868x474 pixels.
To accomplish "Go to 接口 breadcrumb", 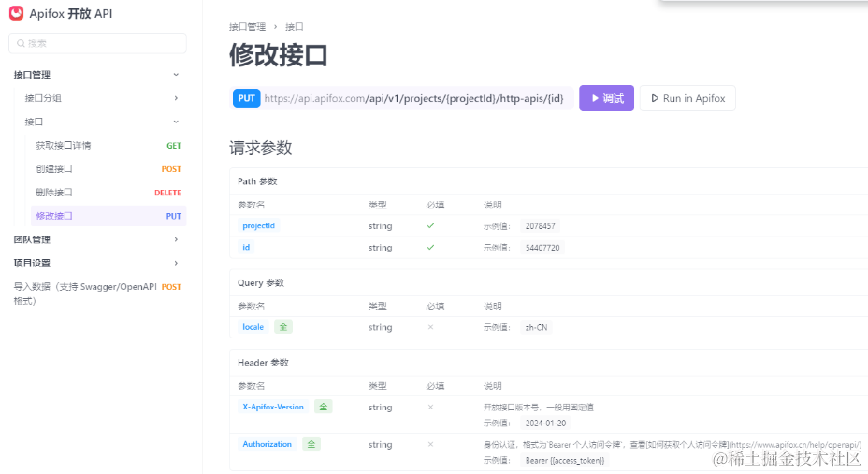I will click(x=295, y=26).
